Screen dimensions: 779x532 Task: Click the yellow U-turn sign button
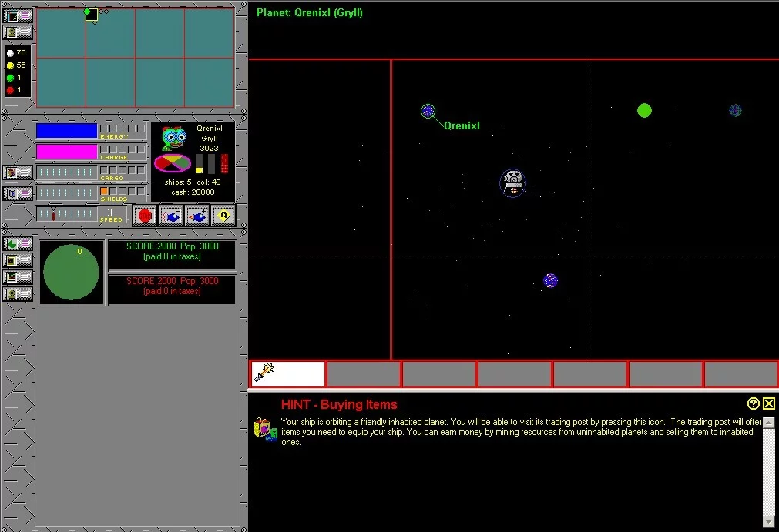pos(223,216)
